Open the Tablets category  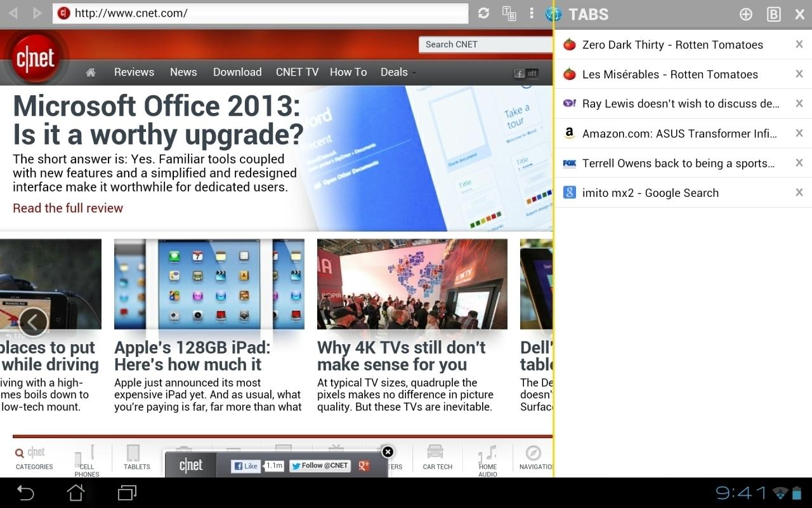(136, 457)
